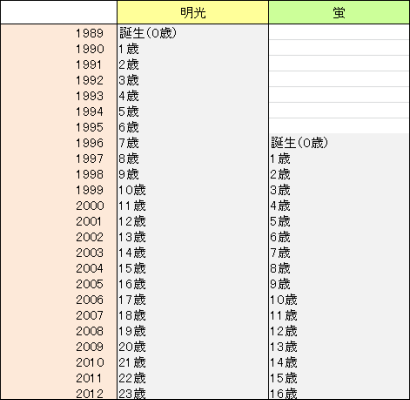Select empty 蛍 cell in 1989 row
This screenshot has height=400, width=410.
coord(339,32)
